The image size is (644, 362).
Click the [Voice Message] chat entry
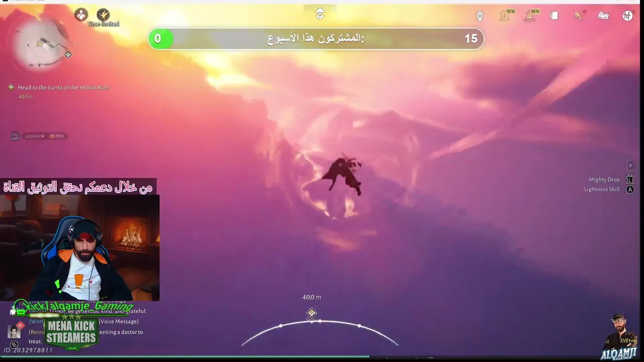tap(119, 322)
